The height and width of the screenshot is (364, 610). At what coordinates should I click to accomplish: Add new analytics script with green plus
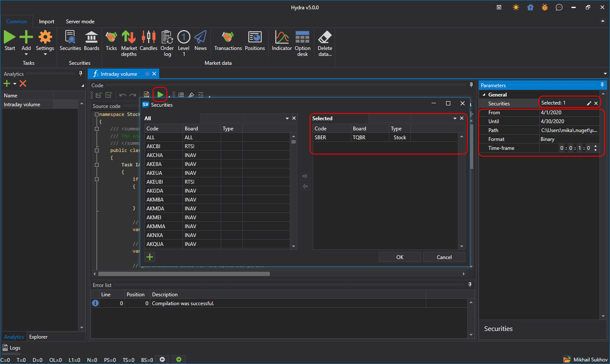[7, 83]
